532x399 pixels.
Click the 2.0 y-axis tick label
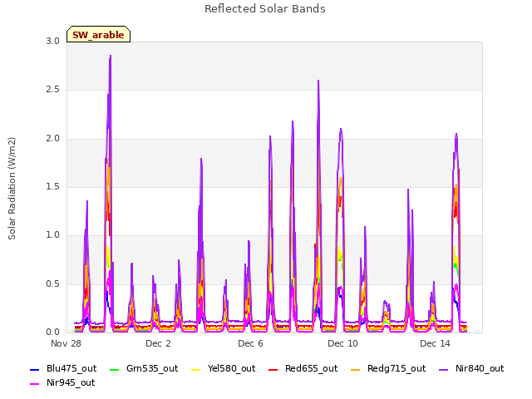point(52,139)
